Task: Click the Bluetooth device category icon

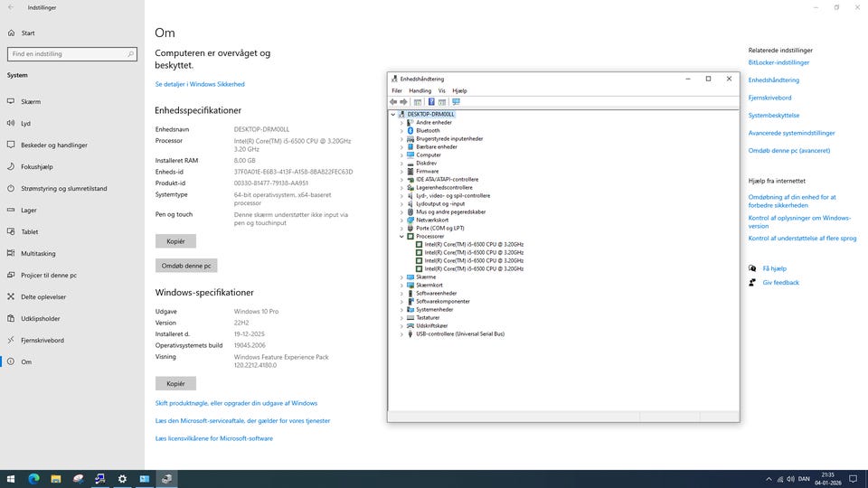Action: point(410,131)
